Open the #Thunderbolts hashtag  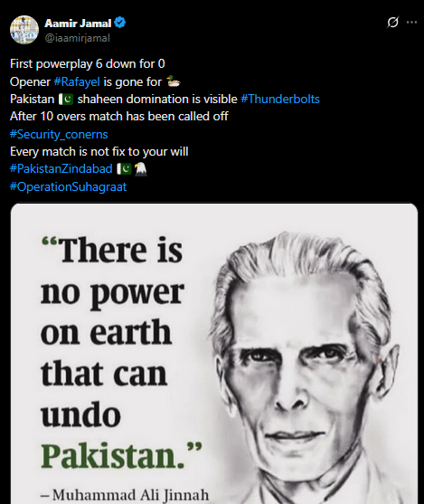(280, 99)
